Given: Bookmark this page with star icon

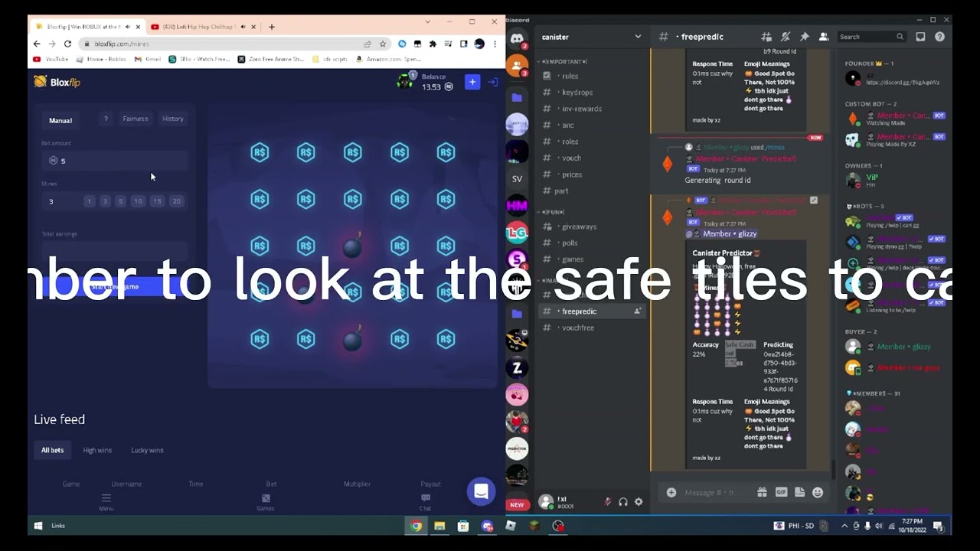Looking at the screenshot, I should click(383, 44).
